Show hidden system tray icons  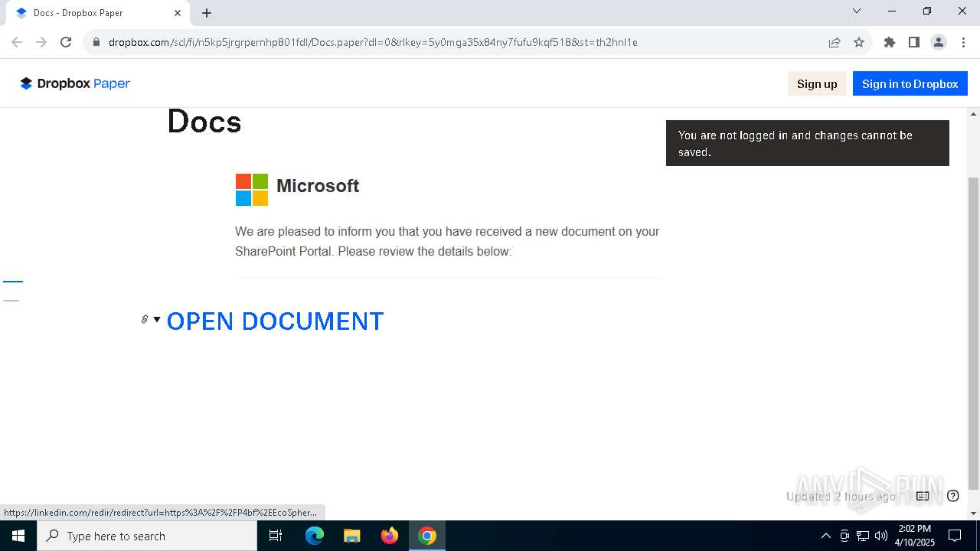(825, 536)
